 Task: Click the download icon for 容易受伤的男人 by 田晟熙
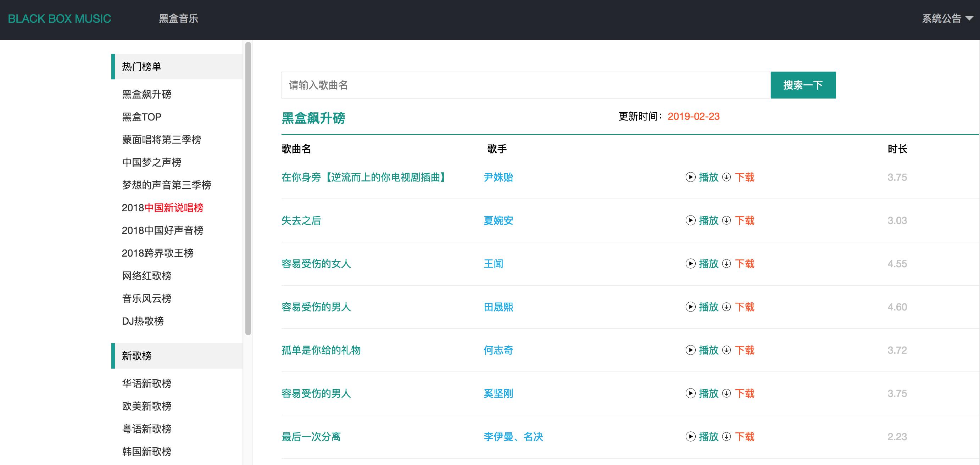(x=726, y=307)
